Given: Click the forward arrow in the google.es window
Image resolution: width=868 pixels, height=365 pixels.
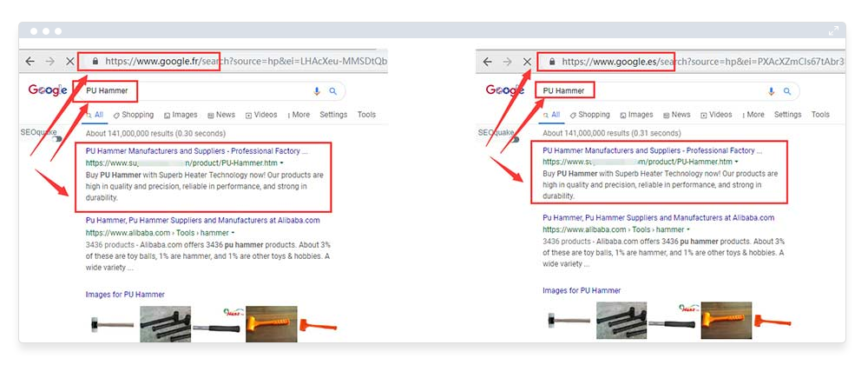Looking at the screenshot, I should (x=508, y=62).
